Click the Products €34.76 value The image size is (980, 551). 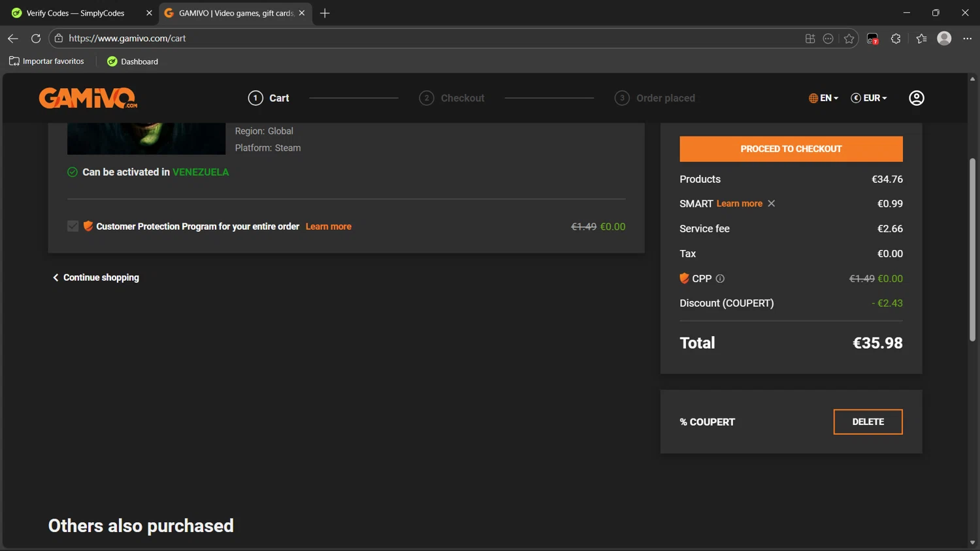tap(887, 179)
